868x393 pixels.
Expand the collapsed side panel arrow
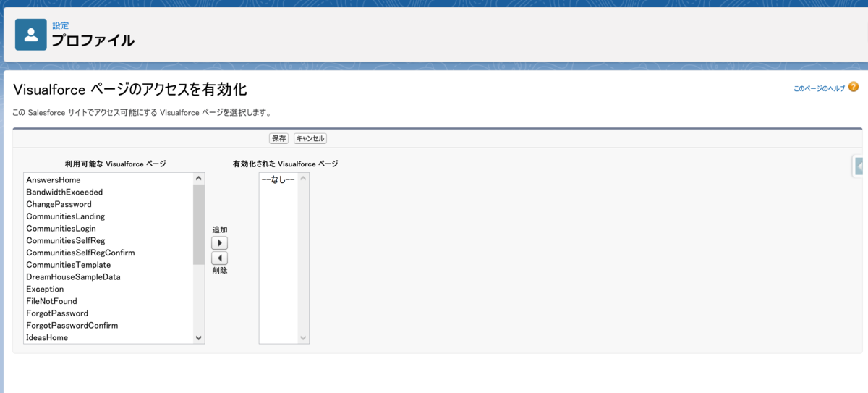[x=860, y=166]
